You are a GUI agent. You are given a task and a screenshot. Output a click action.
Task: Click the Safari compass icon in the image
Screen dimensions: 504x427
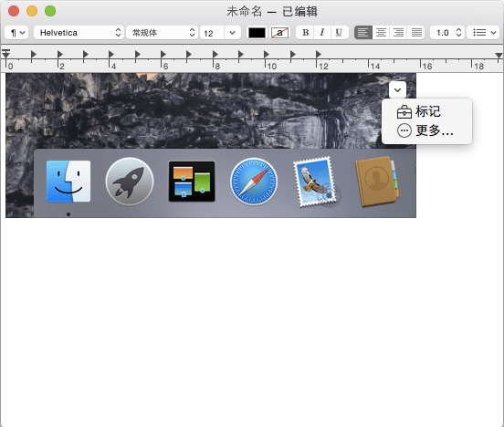(x=254, y=182)
